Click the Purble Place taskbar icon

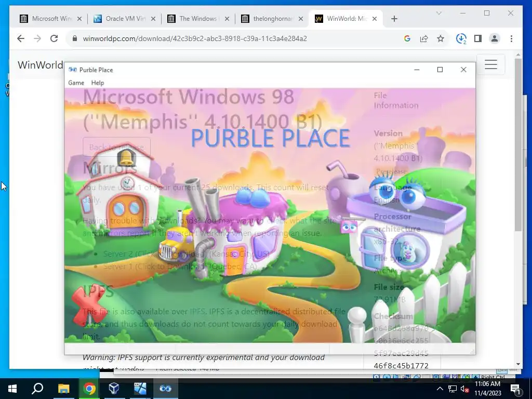[165, 389]
